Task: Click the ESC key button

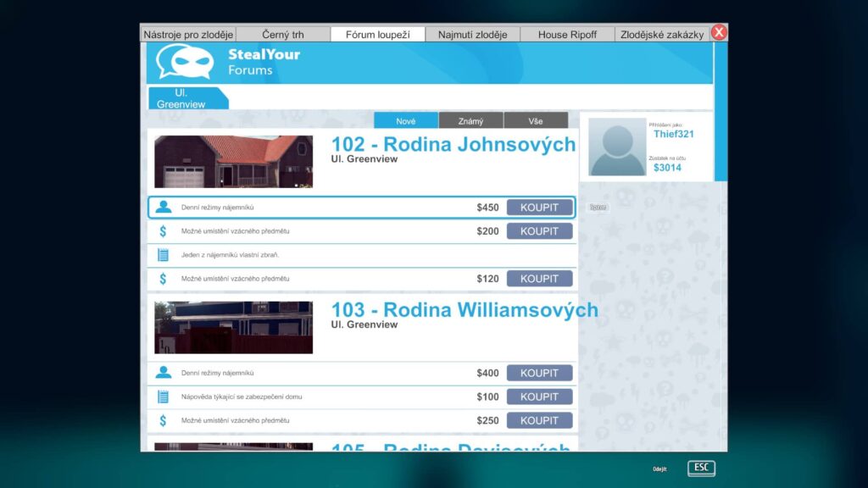Action: (x=701, y=468)
